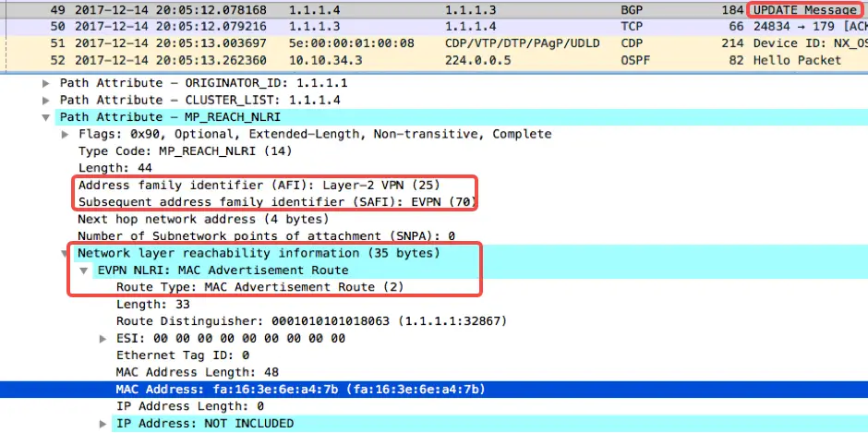Image resolution: width=868 pixels, height=433 pixels.
Task: Expand the ORIGINATOR_ID path attribute
Action: click(x=46, y=83)
